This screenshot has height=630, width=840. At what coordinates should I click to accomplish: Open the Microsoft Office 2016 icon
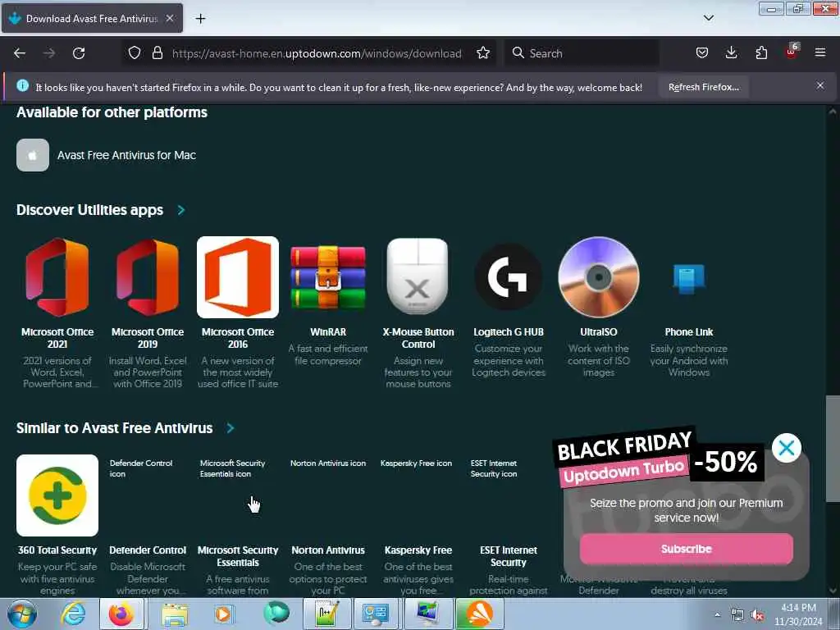pyautogui.click(x=238, y=277)
